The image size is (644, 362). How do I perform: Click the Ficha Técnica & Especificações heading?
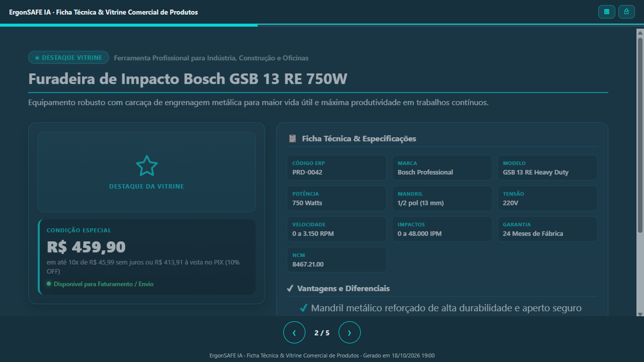coord(359,138)
